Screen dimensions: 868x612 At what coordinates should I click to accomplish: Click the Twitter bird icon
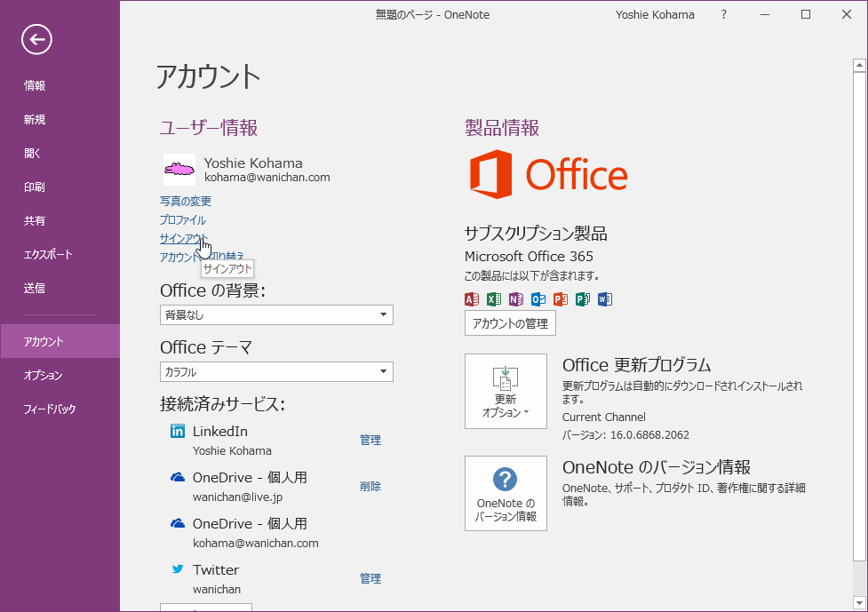point(178,568)
